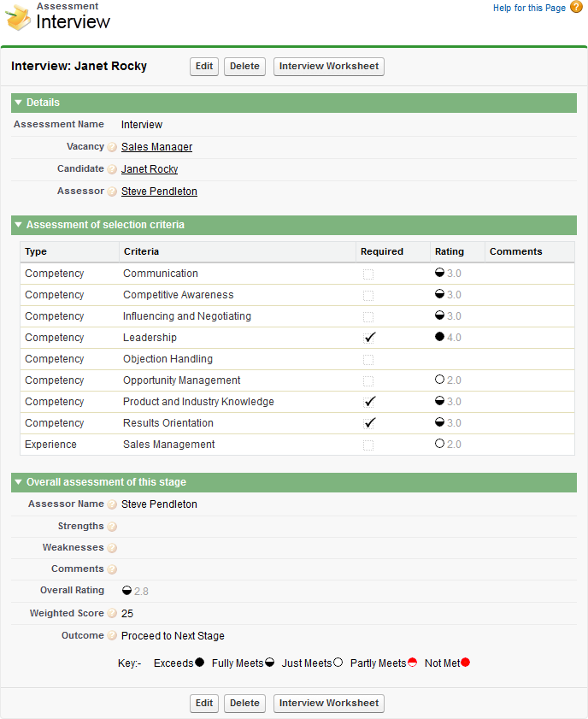This screenshot has height=719, width=588.
Task: Open the bottom Interview Worksheet button
Action: [328, 704]
